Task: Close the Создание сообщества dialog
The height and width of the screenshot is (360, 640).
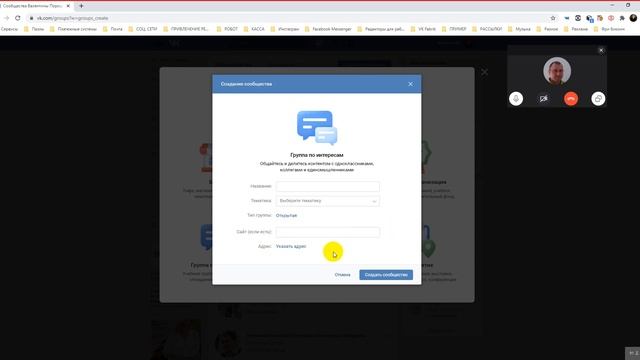Action: tap(410, 84)
